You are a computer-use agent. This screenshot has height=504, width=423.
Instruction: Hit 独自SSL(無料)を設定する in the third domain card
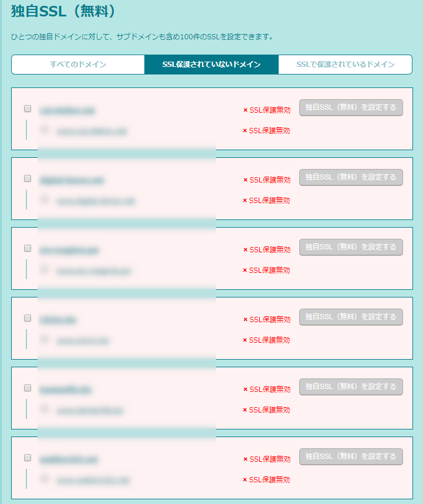(351, 247)
